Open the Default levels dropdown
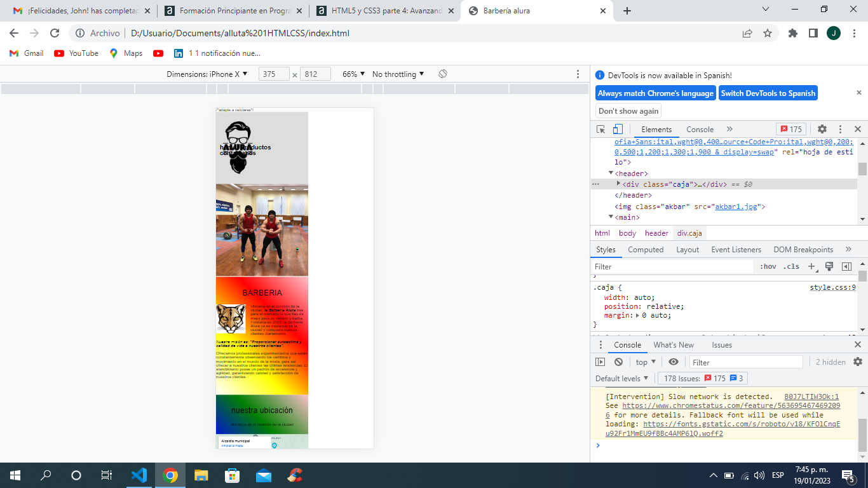Image resolution: width=868 pixels, height=488 pixels. pyautogui.click(x=622, y=379)
